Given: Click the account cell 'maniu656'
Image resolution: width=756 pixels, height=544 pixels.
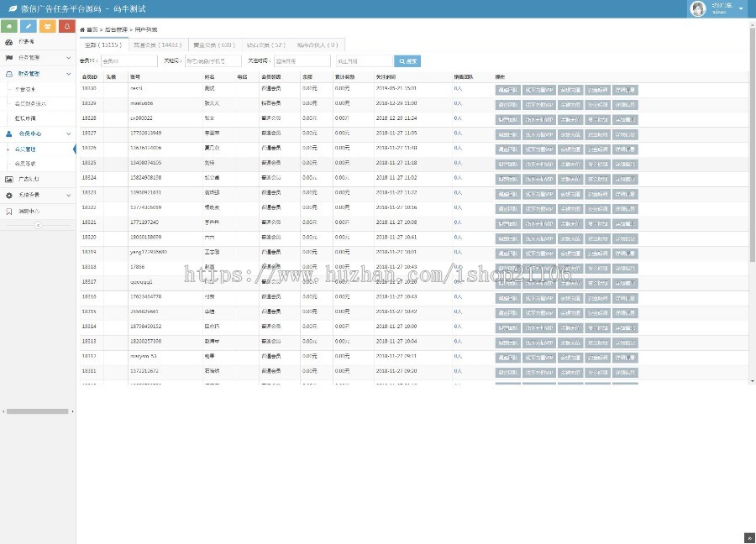Looking at the screenshot, I should 141,103.
